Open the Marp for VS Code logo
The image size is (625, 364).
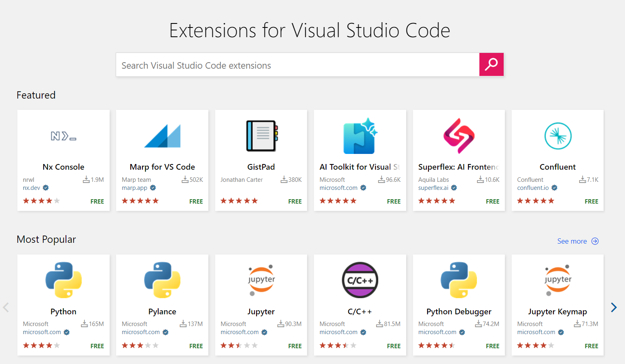tap(162, 136)
